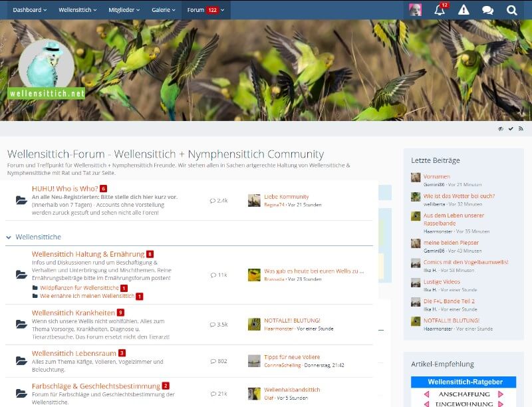
Task: Open your profile via the avatar thumbnail
Action: coord(414,9)
